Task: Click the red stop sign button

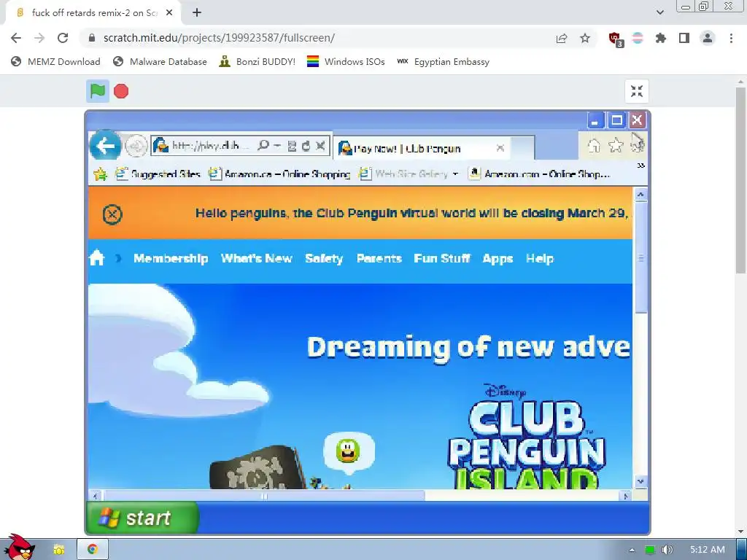Action: pos(121,91)
